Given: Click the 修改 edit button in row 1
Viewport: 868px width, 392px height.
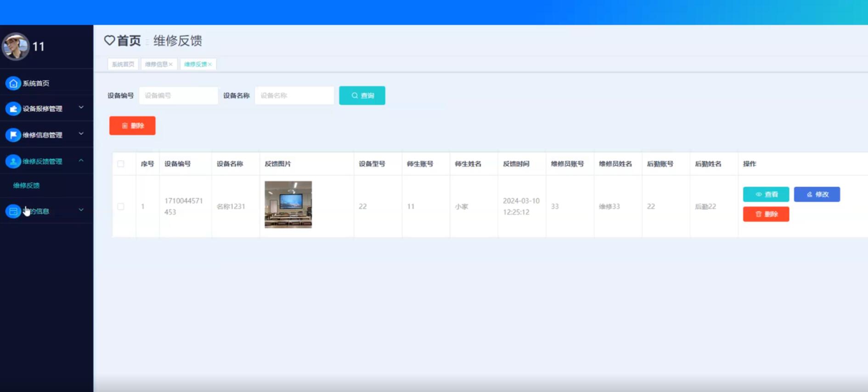Looking at the screenshot, I should pos(817,194).
